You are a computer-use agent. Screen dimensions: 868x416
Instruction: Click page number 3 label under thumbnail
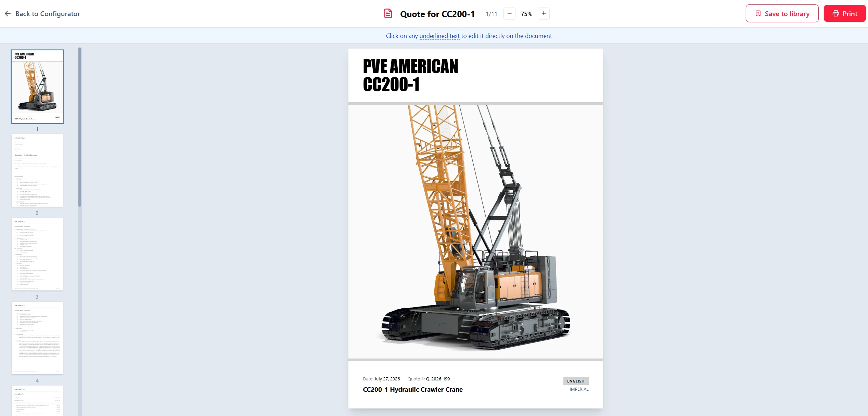[37, 297]
